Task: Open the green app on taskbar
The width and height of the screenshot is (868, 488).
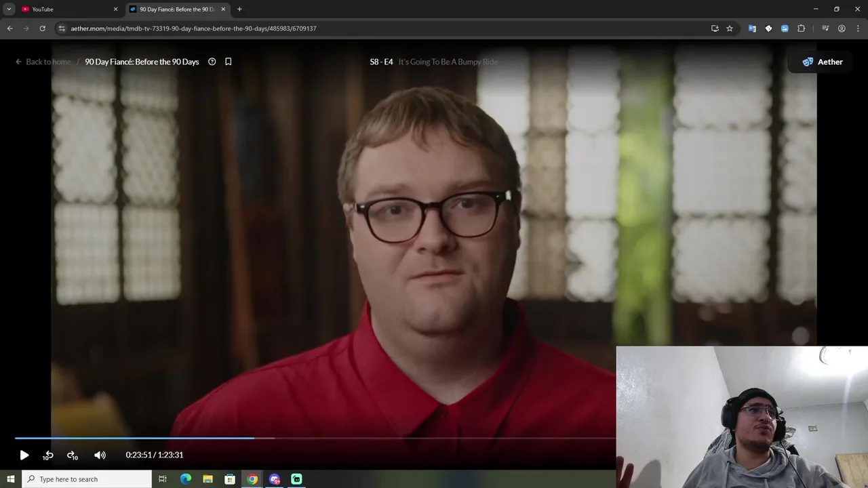Action: click(296, 479)
